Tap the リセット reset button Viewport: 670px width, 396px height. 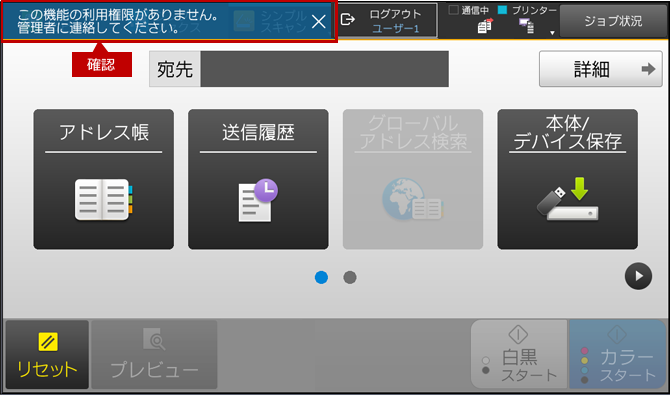coord(47,355)
